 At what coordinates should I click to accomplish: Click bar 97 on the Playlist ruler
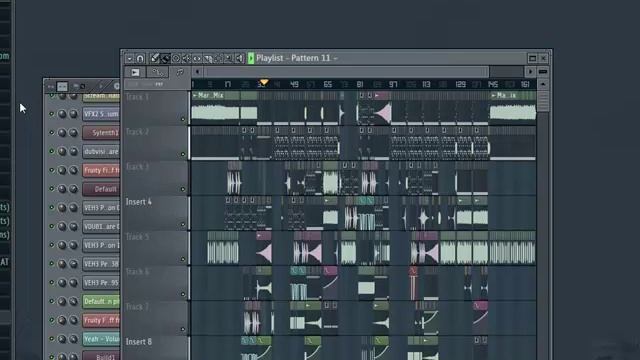tap(393, 84)
